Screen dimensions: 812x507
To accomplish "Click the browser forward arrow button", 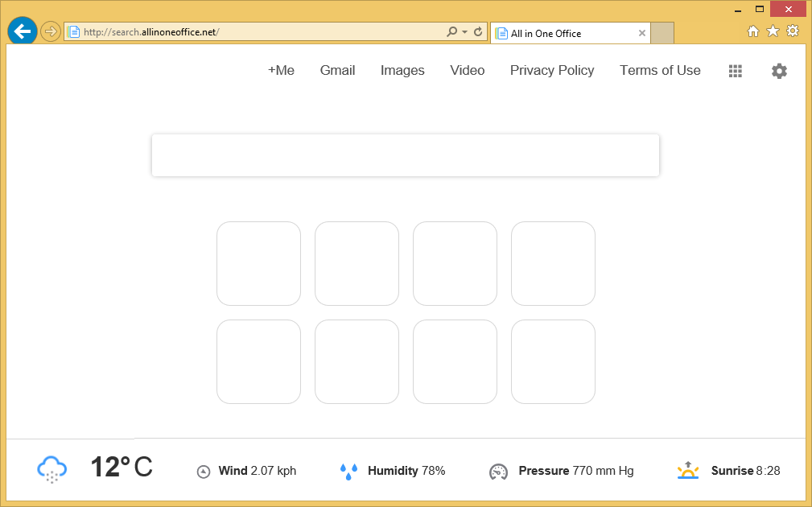I will (x=51, y=32).
